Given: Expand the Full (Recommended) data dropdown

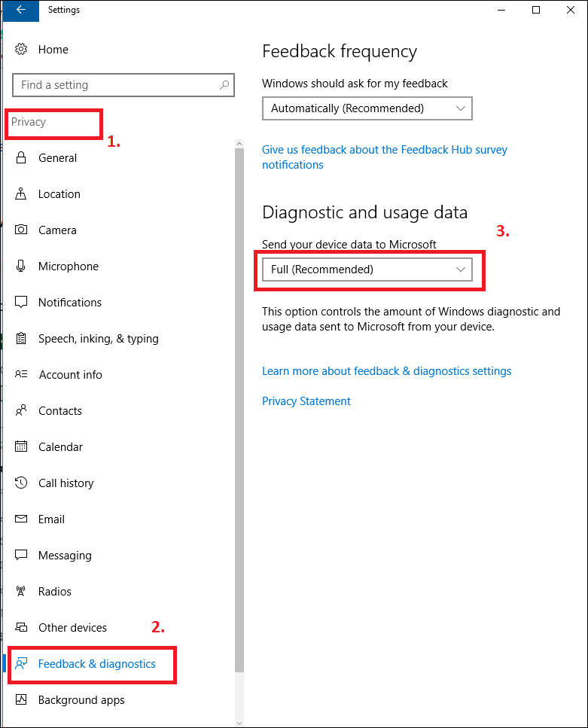Looking at the screenshot, I should (x=367, y=270).
